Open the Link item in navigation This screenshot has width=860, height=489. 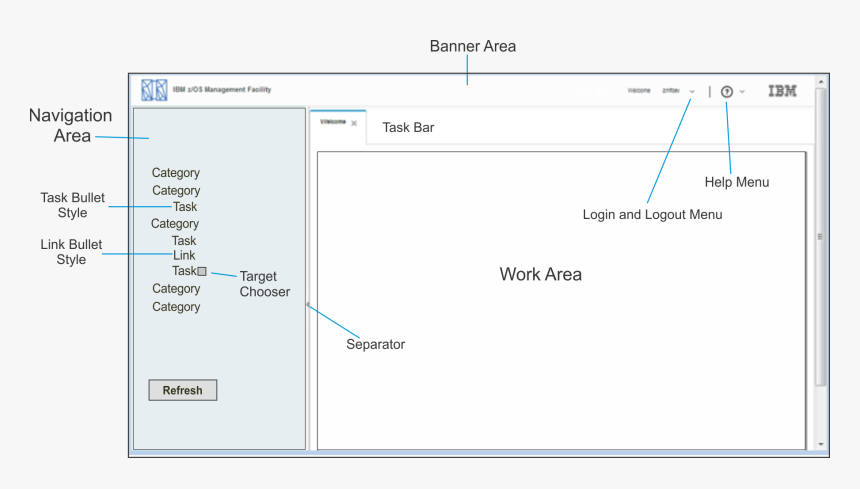pyautogui.click(x=185, y=255)
